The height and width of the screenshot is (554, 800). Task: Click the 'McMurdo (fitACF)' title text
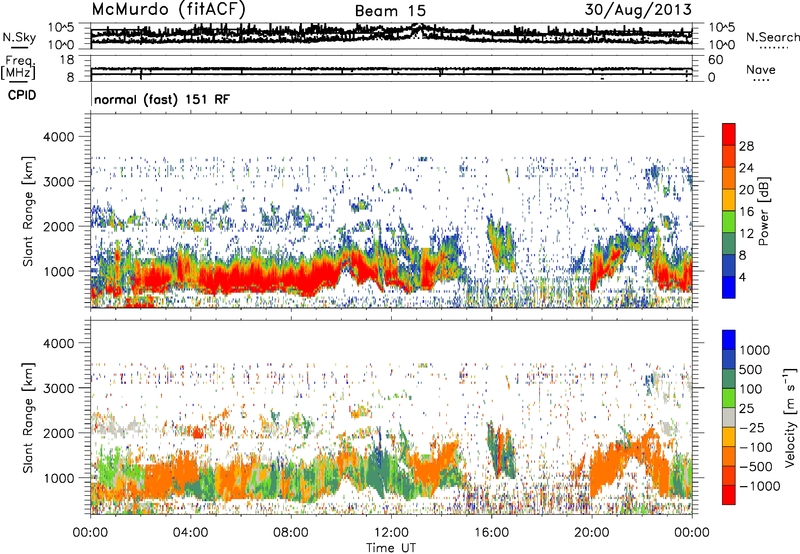169,9
